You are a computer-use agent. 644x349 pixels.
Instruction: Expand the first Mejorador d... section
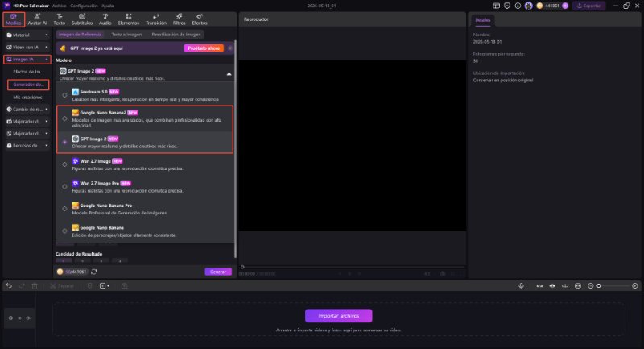click(x=27, y=122)
